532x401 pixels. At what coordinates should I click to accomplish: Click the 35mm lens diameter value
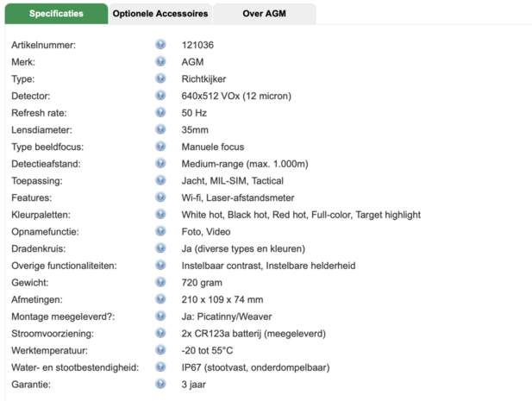coord(195,130)
